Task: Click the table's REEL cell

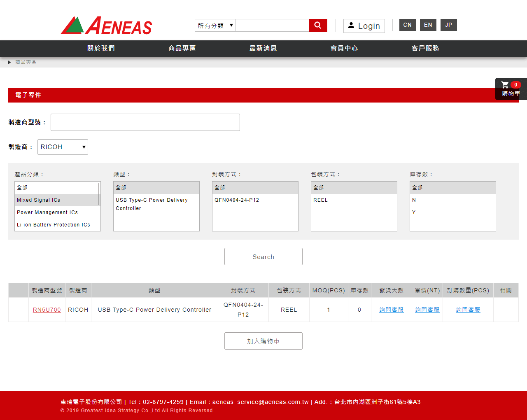Action: point(289,310)
